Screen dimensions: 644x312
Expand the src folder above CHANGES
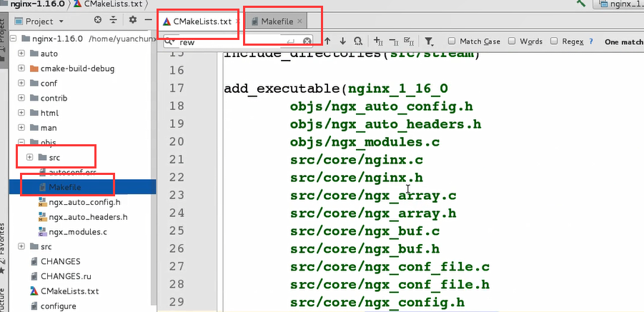click(x=21, y=247)
